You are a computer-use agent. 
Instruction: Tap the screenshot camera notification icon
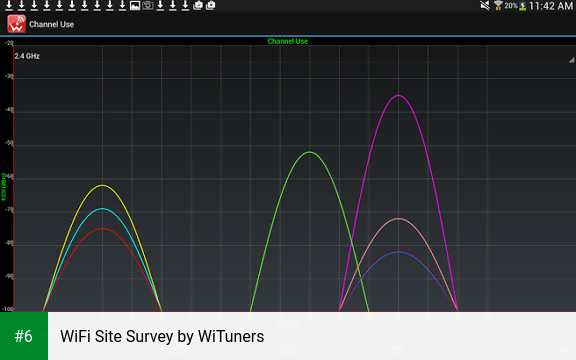(x=148, y=5)
